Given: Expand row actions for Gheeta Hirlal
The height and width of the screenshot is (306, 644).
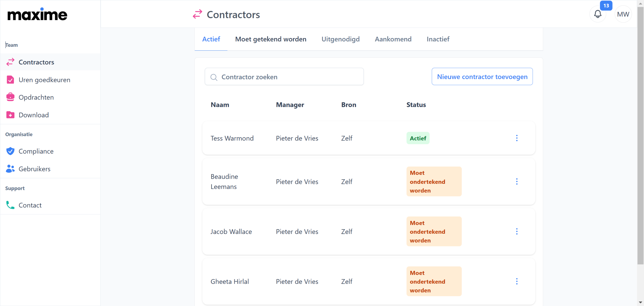Looking at the screenshot, I should (x=517, y=281).
